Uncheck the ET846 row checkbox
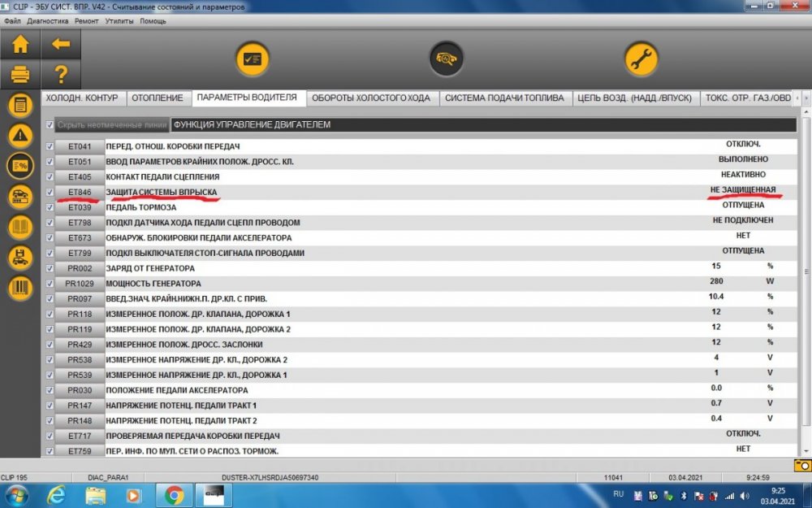The width and height of the screenshot is (812, 508). [50, 193]
